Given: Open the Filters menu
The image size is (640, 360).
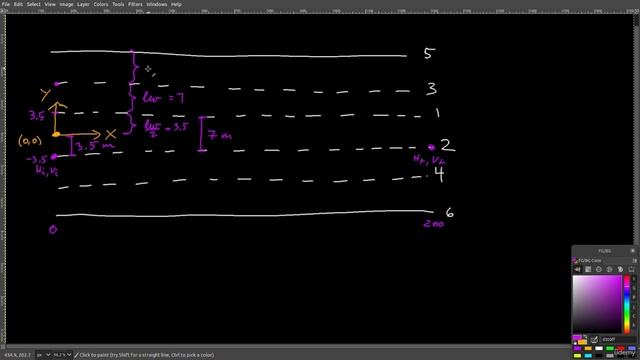Looking at the screenshot, I should 135,4.
